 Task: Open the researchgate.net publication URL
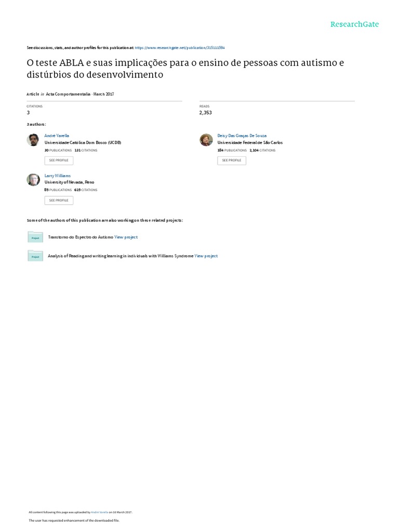tap(180, 47)
